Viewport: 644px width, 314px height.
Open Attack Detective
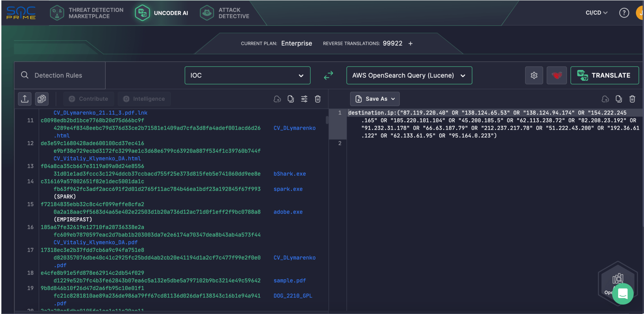coord(225,13)
